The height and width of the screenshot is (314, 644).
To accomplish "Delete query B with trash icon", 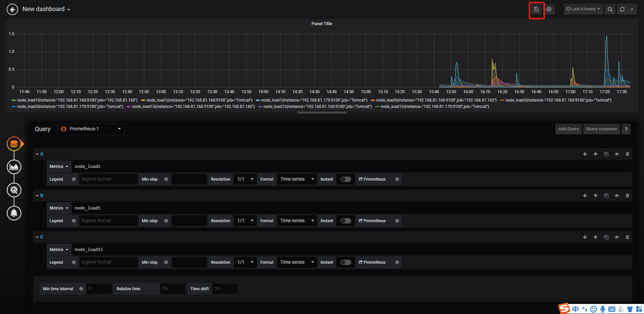I will point(628,196).
